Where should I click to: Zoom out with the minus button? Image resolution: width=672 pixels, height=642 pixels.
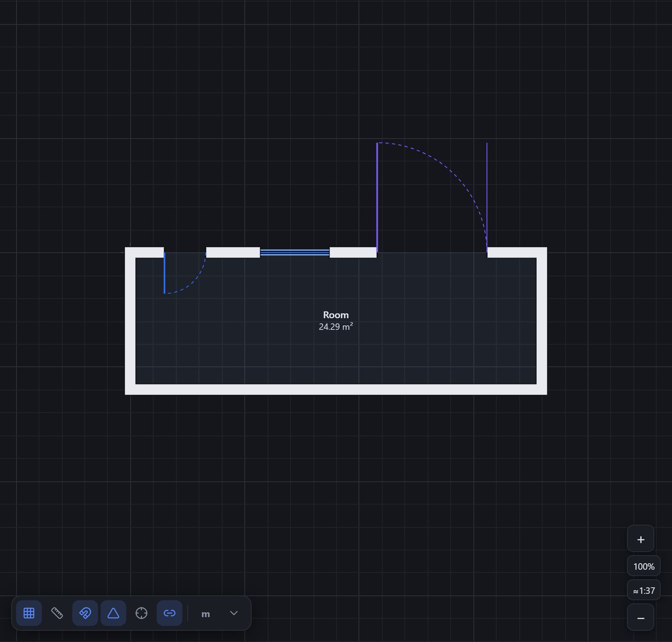click(641, 617)
